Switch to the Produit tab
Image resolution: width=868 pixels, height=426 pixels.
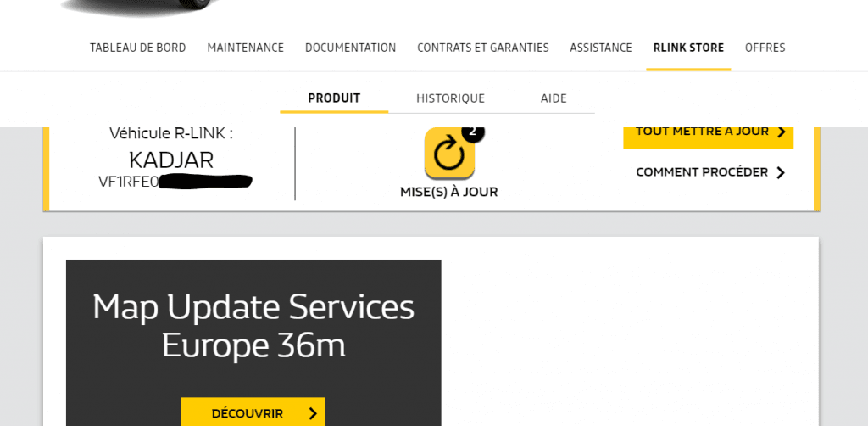coord(334,98)
